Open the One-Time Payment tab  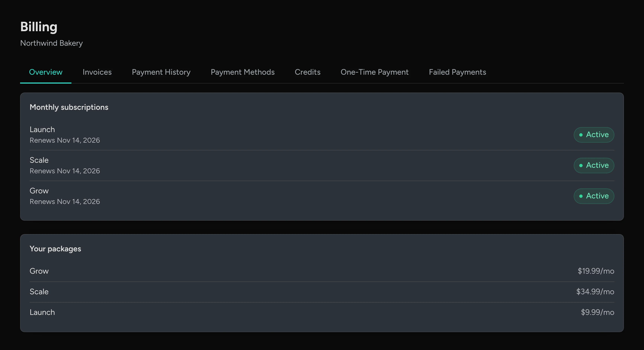point(374,72)
